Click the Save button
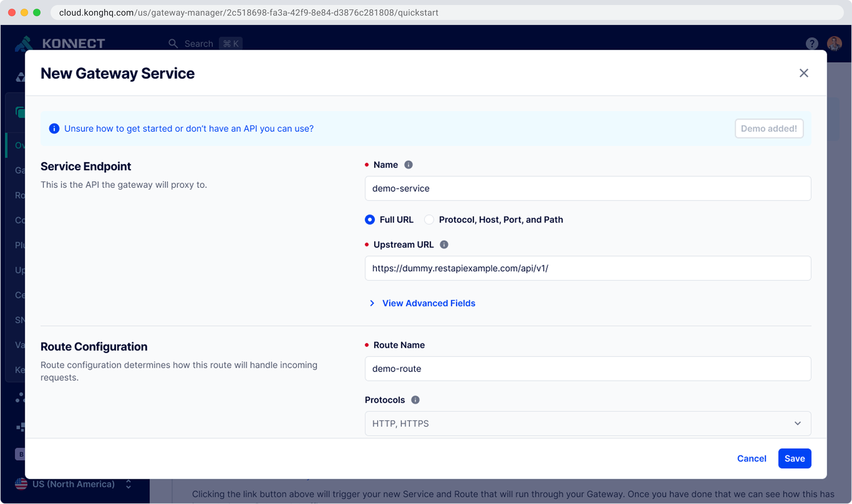The height and width of the screenshot is (504, 852). tap(794, 458)
